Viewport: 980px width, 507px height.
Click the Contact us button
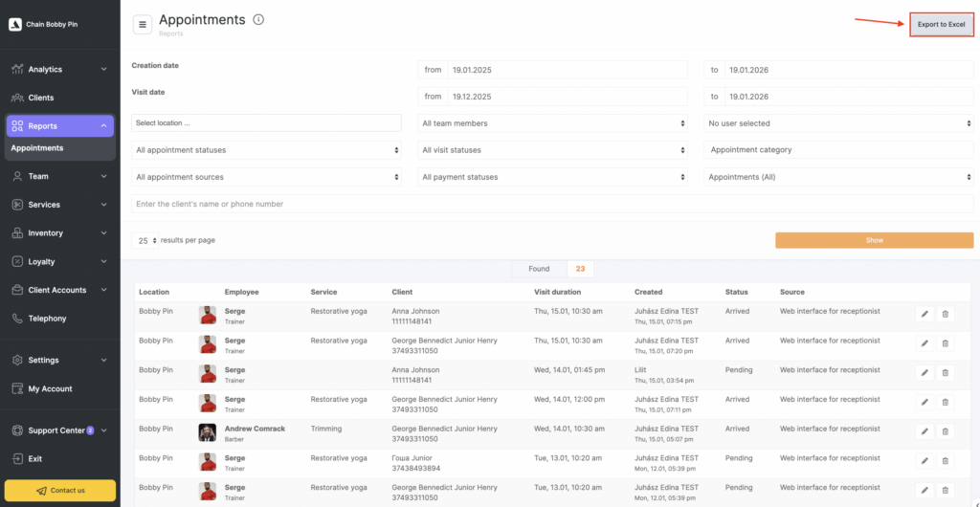tap(60, 490)
